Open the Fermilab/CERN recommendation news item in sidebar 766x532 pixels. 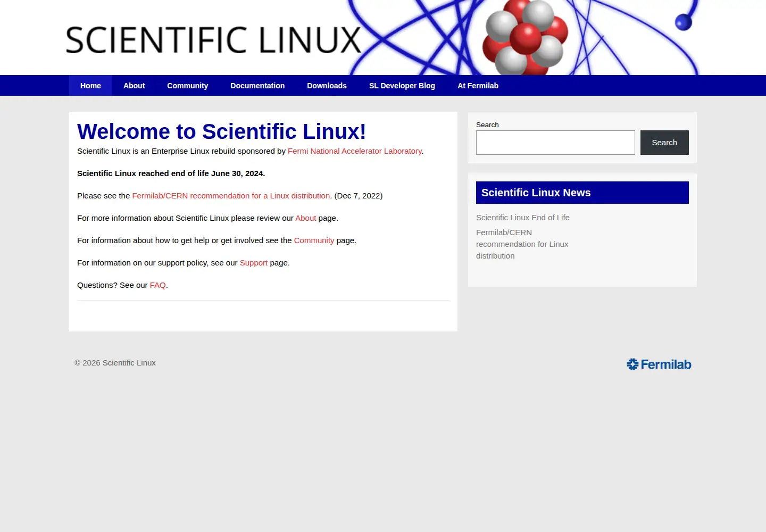coord(522,244)
